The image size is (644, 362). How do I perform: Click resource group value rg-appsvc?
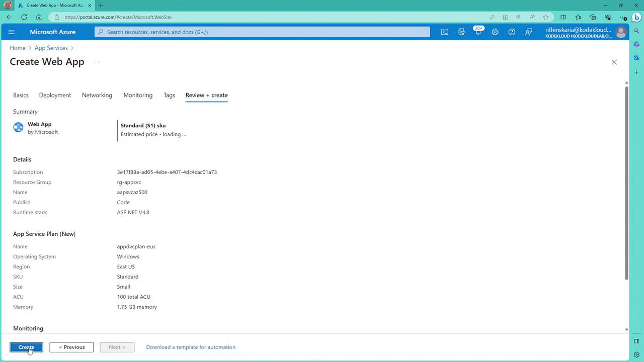tap(129, 182)
